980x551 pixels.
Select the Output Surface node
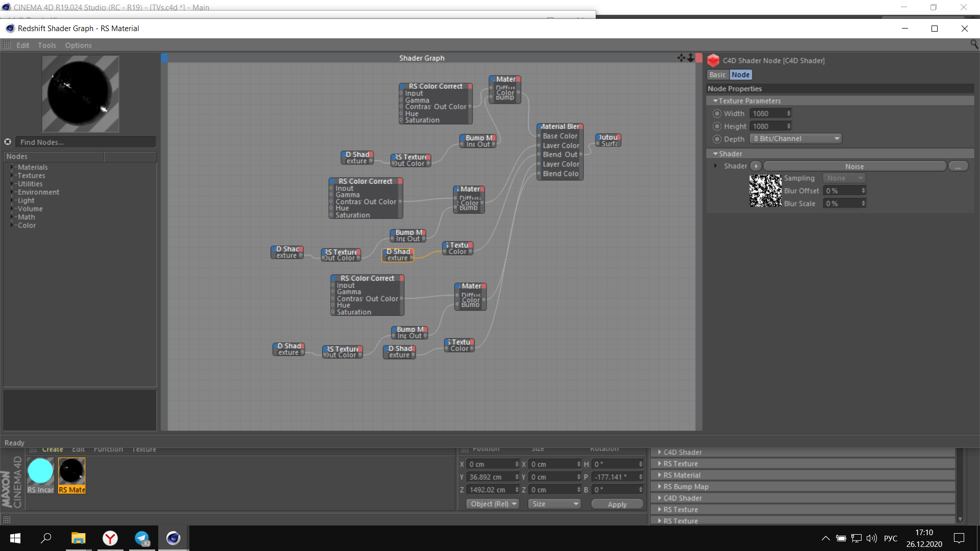click(608, 140)
